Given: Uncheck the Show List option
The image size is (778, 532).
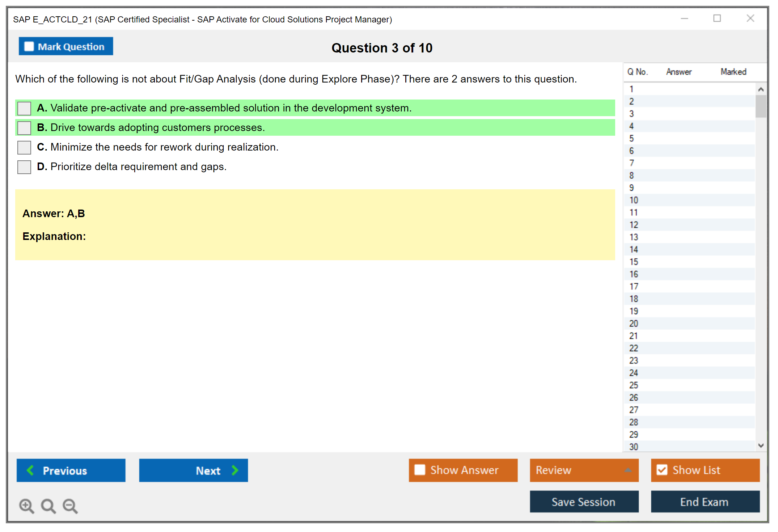Looking at the screenshot, I should point(662,470).
